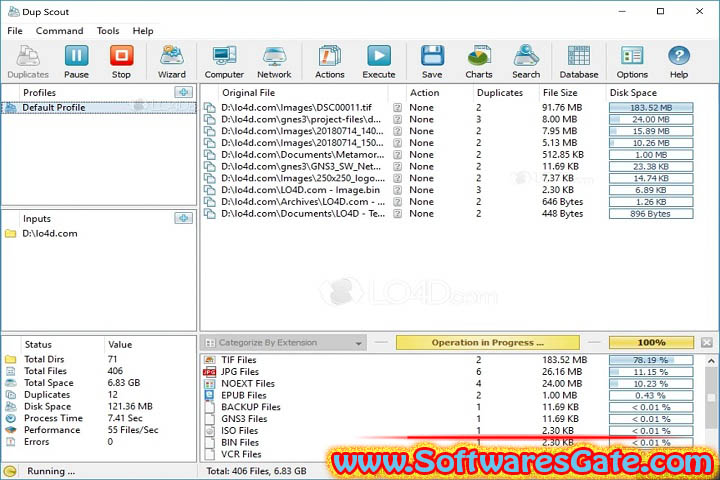Close the progress bar panel
The width and height of the screenshot is (720, 480).
(x=707, y=342)
